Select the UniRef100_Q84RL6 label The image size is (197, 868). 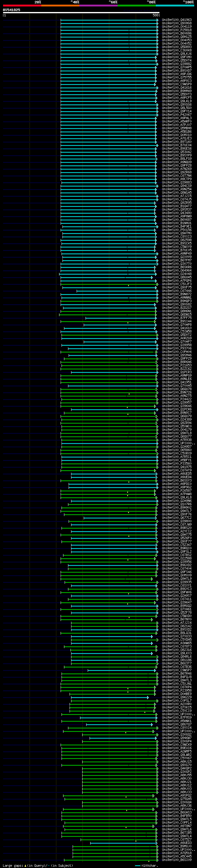pos(176,656)
